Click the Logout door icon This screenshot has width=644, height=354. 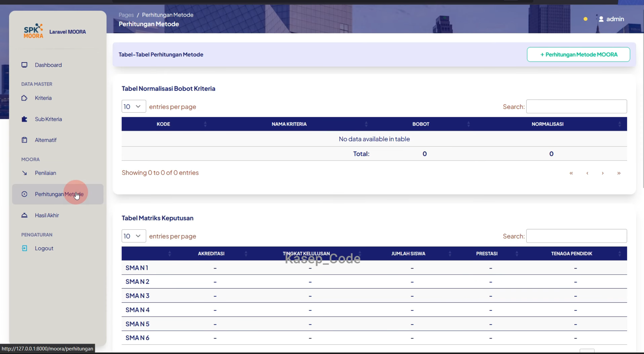(x=24, y=248)
